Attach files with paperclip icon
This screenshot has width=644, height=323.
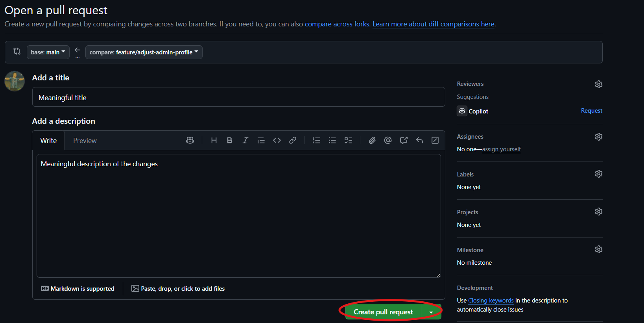372,140
